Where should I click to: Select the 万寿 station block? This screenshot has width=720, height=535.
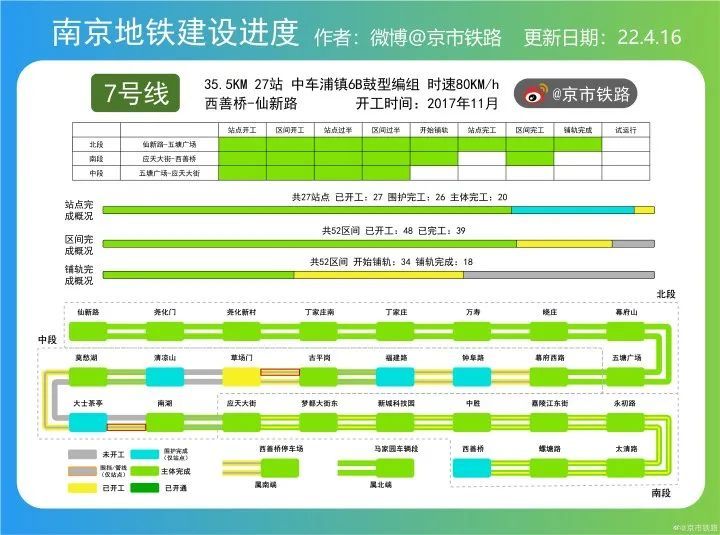click(x=472, y=332)
